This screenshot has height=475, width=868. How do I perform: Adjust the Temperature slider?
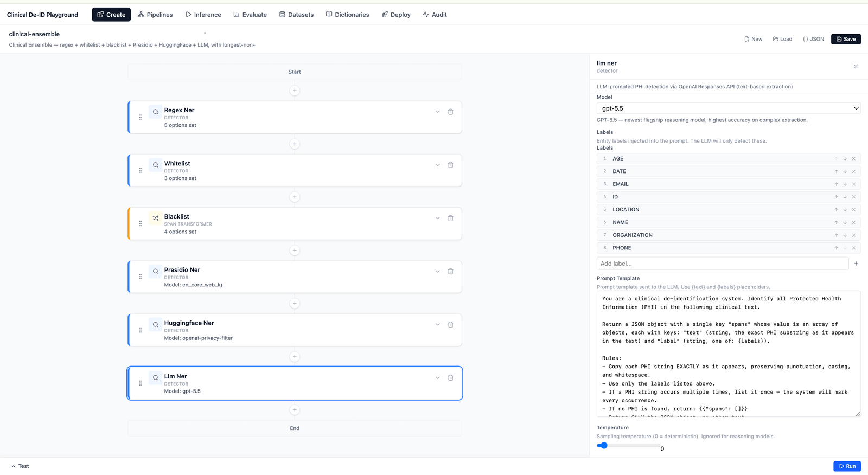pos(628,446)
